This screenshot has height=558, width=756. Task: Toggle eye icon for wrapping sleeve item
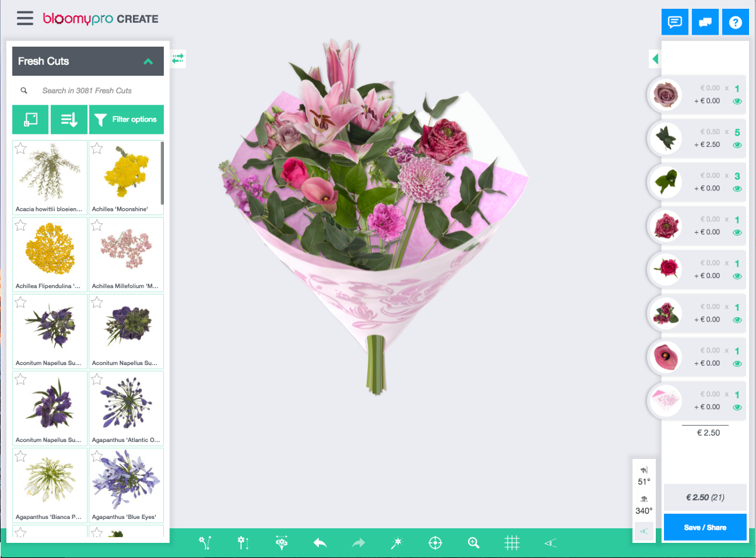pyautogui.click(x=737, y=407)
